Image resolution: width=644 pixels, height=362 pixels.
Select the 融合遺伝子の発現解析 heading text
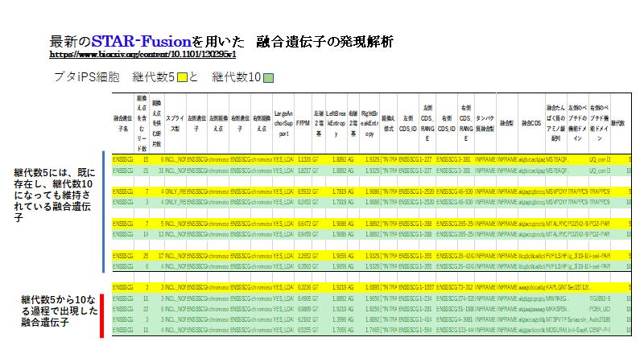click(324, 42)
